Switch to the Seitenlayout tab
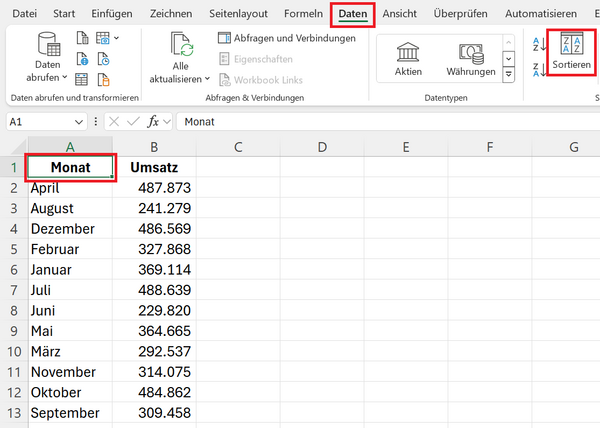This screenshot has height=428, width=600. [239, 14]
